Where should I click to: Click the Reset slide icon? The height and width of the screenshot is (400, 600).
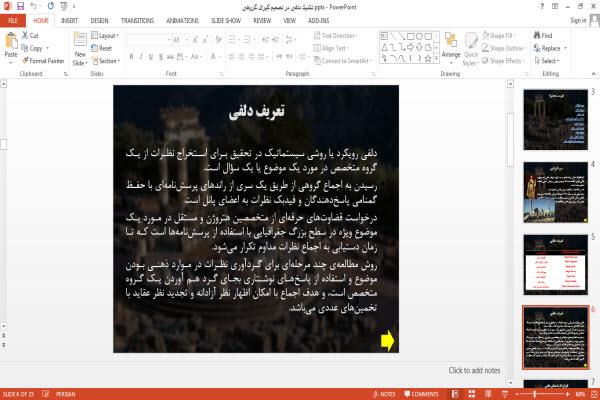point(95,48)
